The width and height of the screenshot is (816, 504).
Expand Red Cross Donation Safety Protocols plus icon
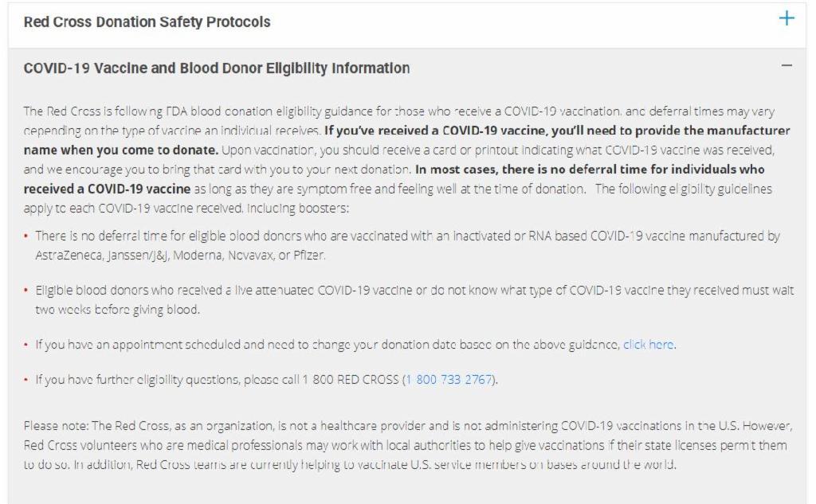tap(787, 18)
